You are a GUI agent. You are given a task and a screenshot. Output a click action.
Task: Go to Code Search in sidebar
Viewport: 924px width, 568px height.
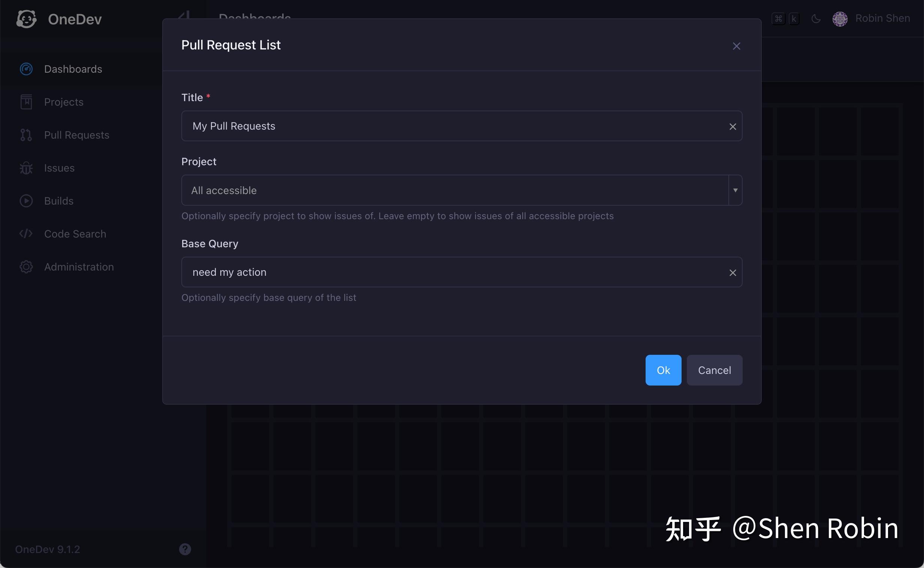tap(75, 234)
